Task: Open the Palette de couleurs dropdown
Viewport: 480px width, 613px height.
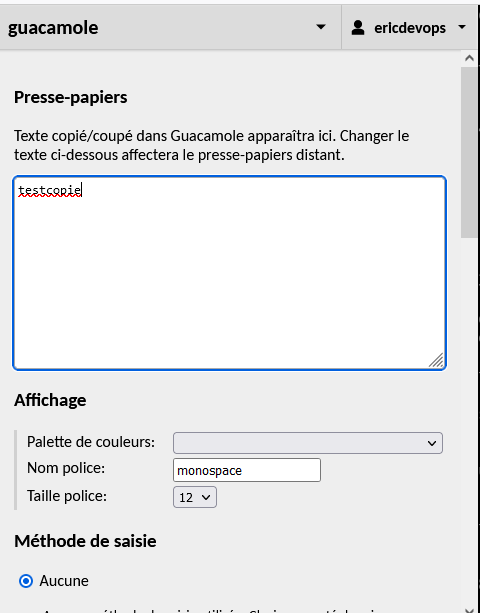Action: pos(308,443)
